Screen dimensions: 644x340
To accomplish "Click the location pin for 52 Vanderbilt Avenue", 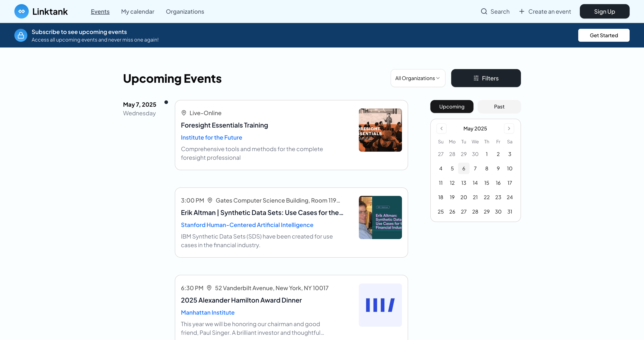I will click(210, 288).
